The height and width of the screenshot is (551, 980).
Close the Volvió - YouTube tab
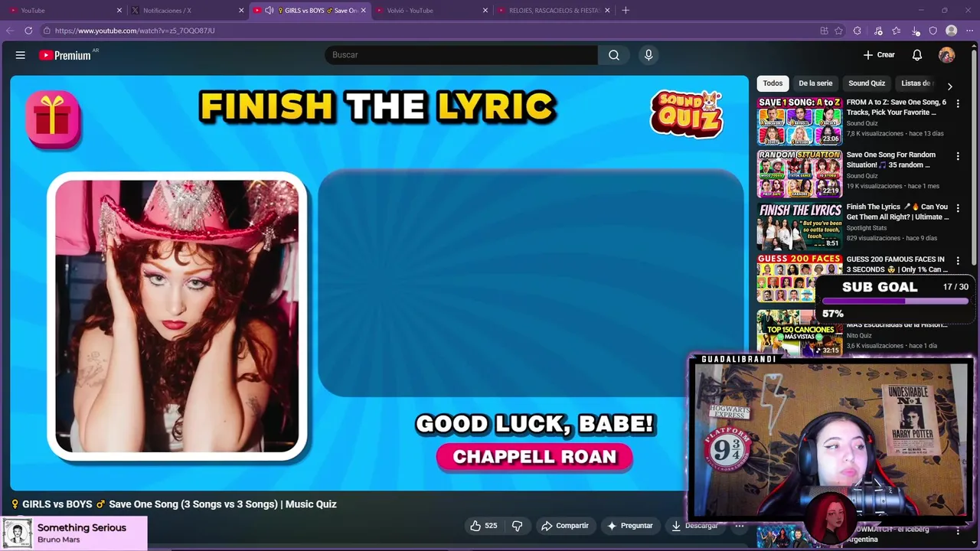click(x=485, y=10)
